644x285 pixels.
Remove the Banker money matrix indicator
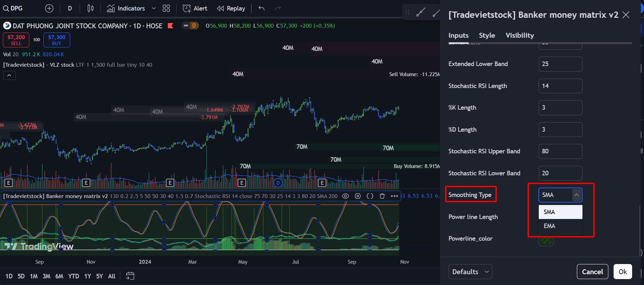382,196
